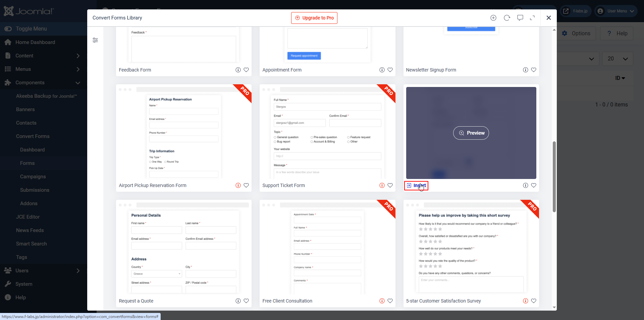Click Insert on the highlighted template
The width and height of the screenshot is (644, 320).
(416, 185)
